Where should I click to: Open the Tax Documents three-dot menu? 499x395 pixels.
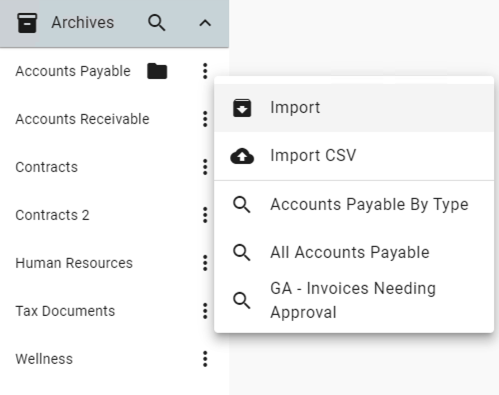tap(205, 311)
